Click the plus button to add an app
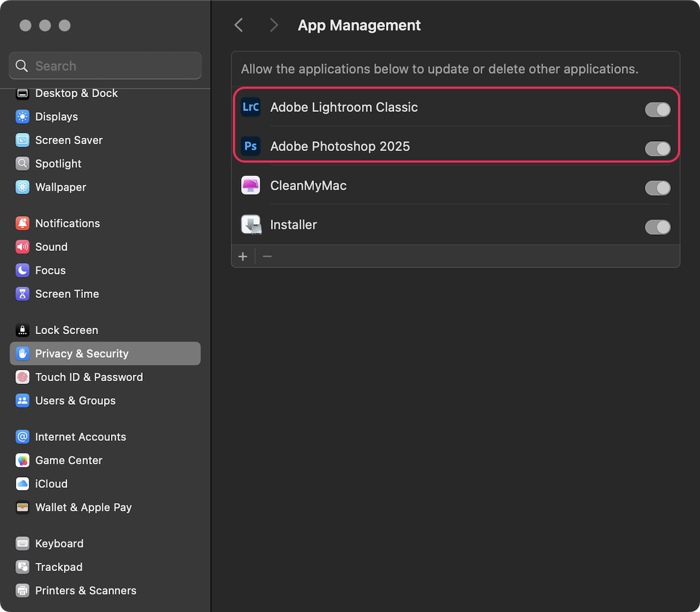 click(243, 256)
